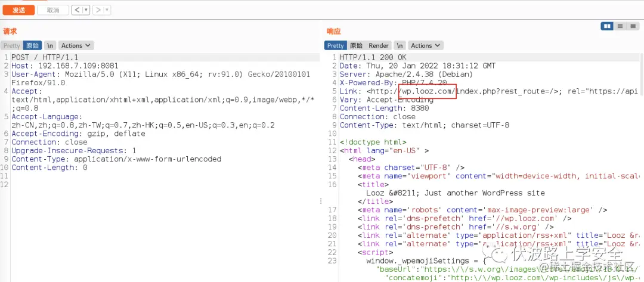This screenshot has width=644, height=282.
Task: Click '<!doctype html>' in response body
Action: [x=373, y=142]
